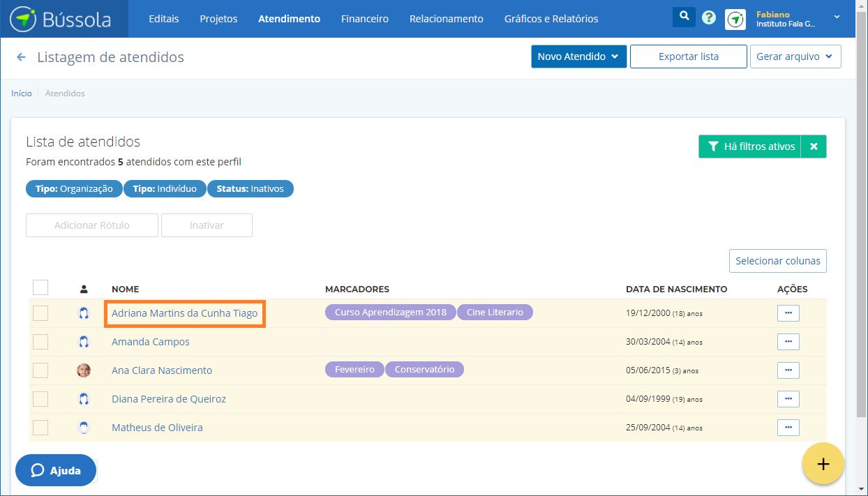Open the search magnifier icon
Viewport: 868px width, 496px height.
[684, 17]
